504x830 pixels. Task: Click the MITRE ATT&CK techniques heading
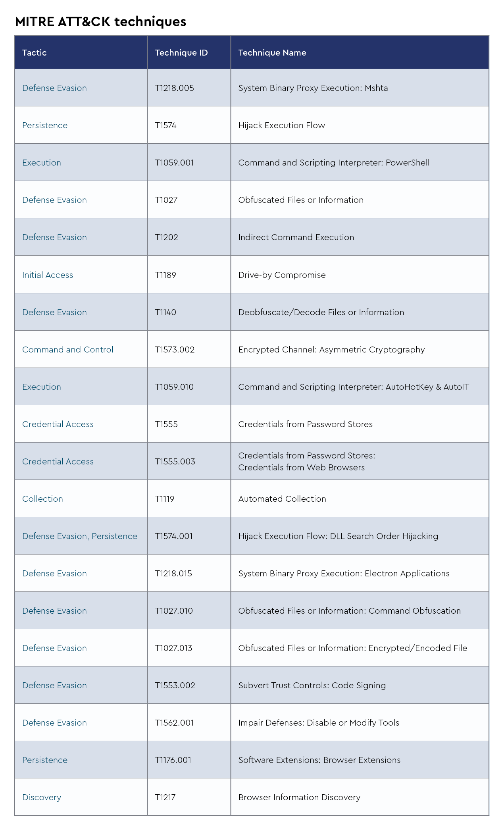click(x=100, y=21)
